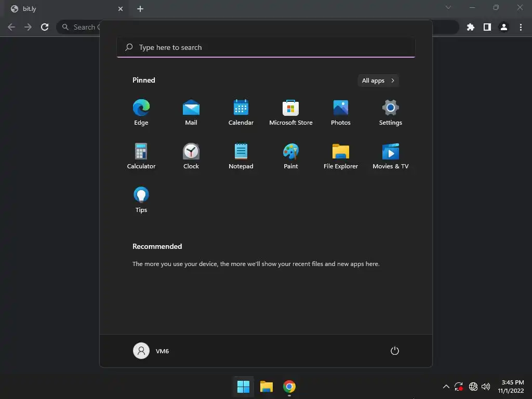
Task: Open Notepad from the Start menu
Action: tap(241, 156)
